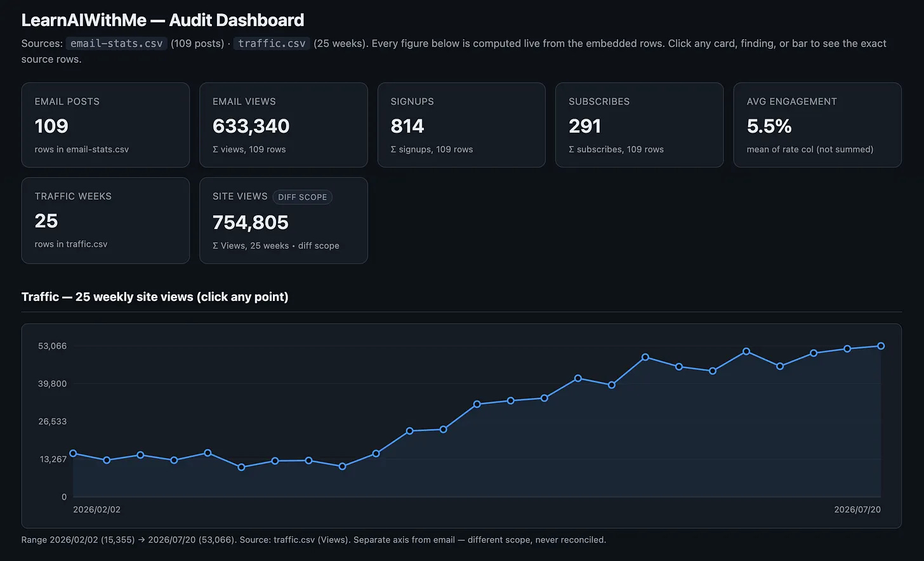Open the Email Posts card showing 109
The image size is (924, 561).
pos(105,125)
